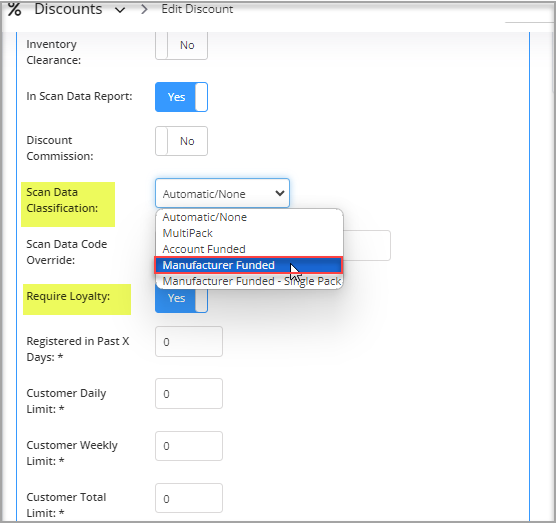
Task: Open the Edit Discount breadcrumb
Action: (197, 9)
